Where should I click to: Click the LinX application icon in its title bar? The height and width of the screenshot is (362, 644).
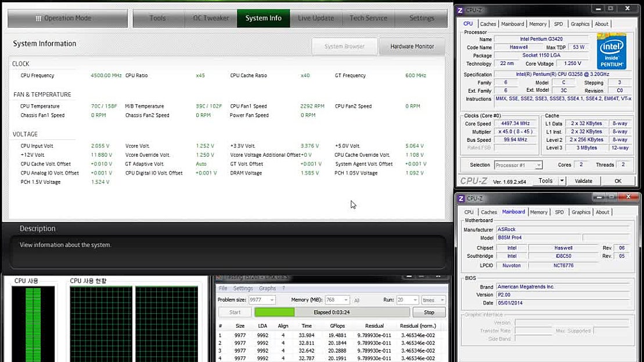point(220,277)
